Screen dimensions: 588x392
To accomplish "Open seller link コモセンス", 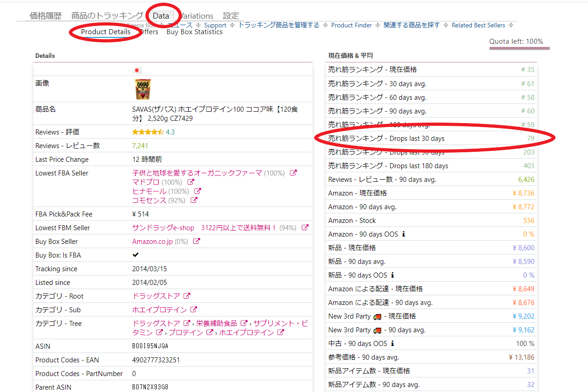I will 149,200.
